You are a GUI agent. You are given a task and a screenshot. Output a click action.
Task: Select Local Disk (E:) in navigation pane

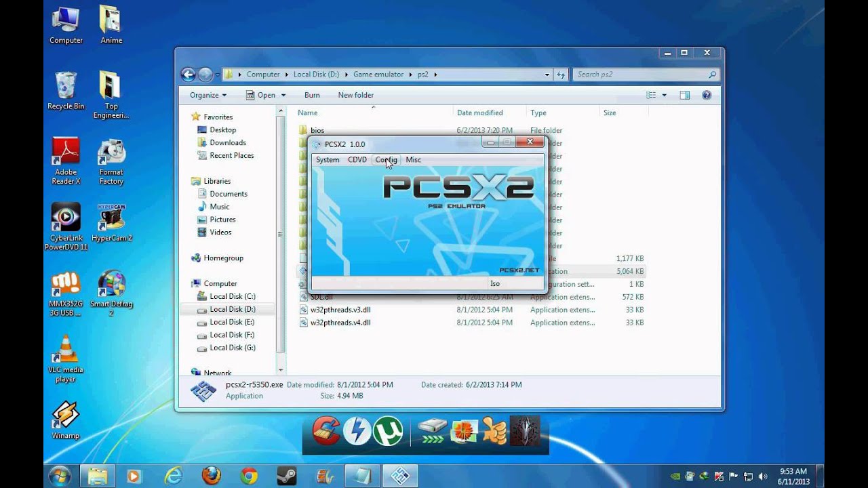click(232, 322)
